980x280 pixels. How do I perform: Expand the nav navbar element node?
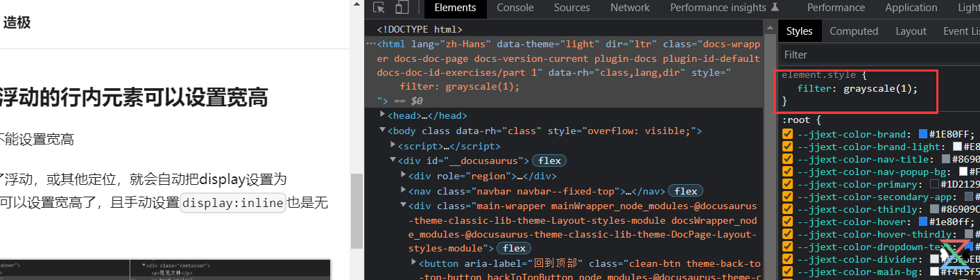(x=404, y=190)
